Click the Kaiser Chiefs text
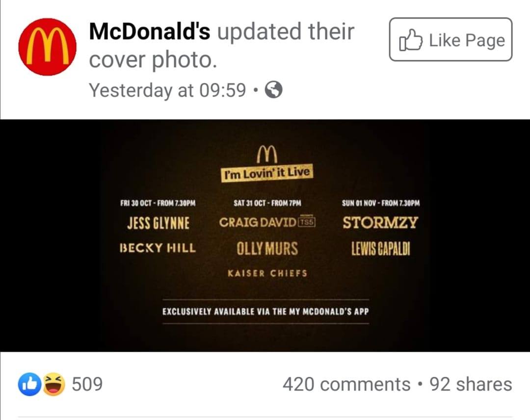Image resolution: width=530 pixels, height=420 pixels. [x=267, y=273]
